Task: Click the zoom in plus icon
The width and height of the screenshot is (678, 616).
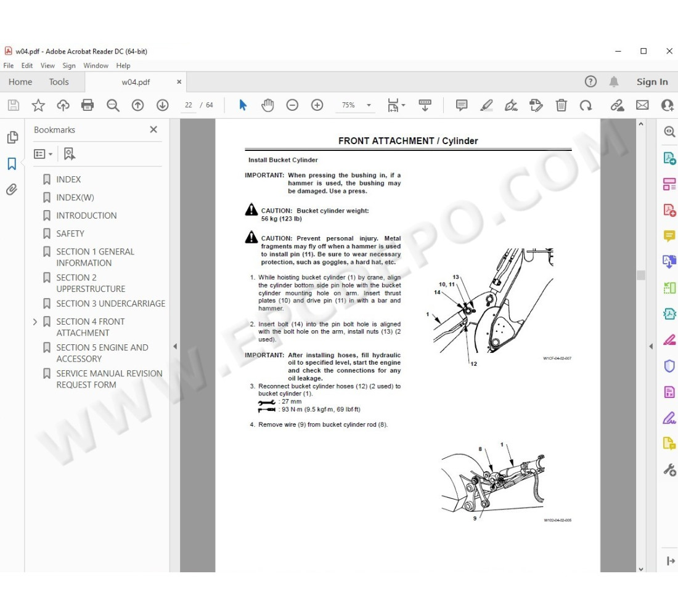Action: point(317,105)
